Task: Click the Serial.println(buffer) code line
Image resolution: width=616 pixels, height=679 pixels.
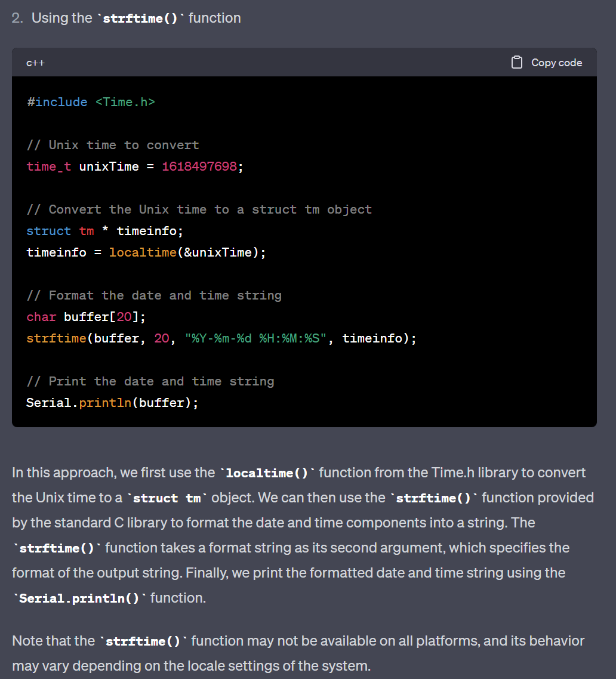Action: pos(113,403)
